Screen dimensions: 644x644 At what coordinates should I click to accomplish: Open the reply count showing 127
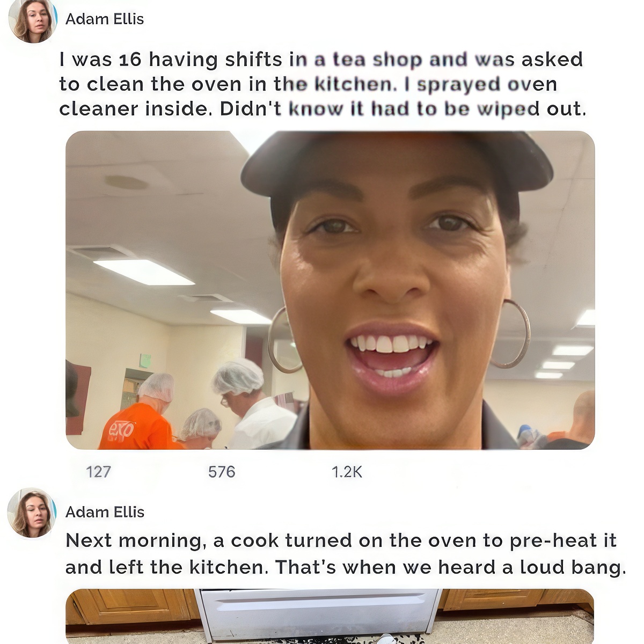click(99, 472)
